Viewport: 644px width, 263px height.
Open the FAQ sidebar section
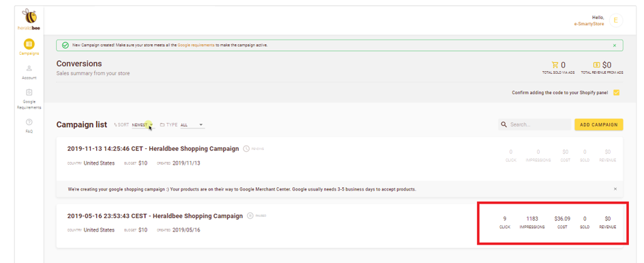[x=29, y=126]
